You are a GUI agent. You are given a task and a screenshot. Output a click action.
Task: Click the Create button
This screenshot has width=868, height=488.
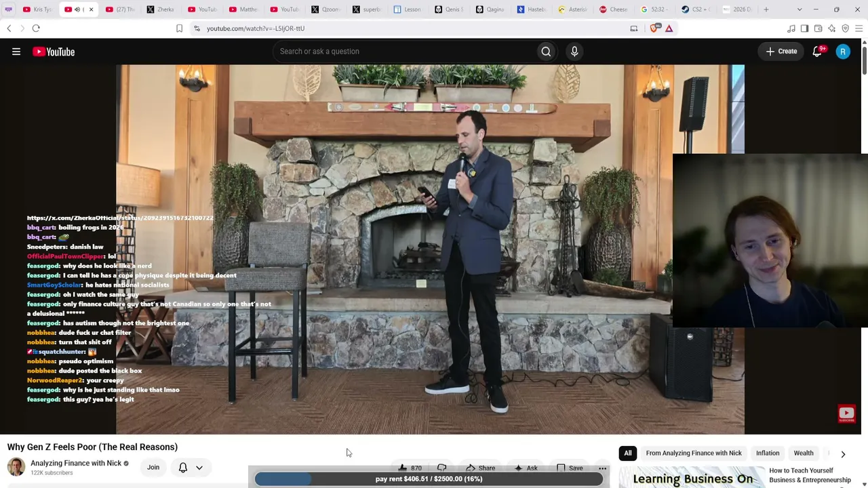(781, 52)
